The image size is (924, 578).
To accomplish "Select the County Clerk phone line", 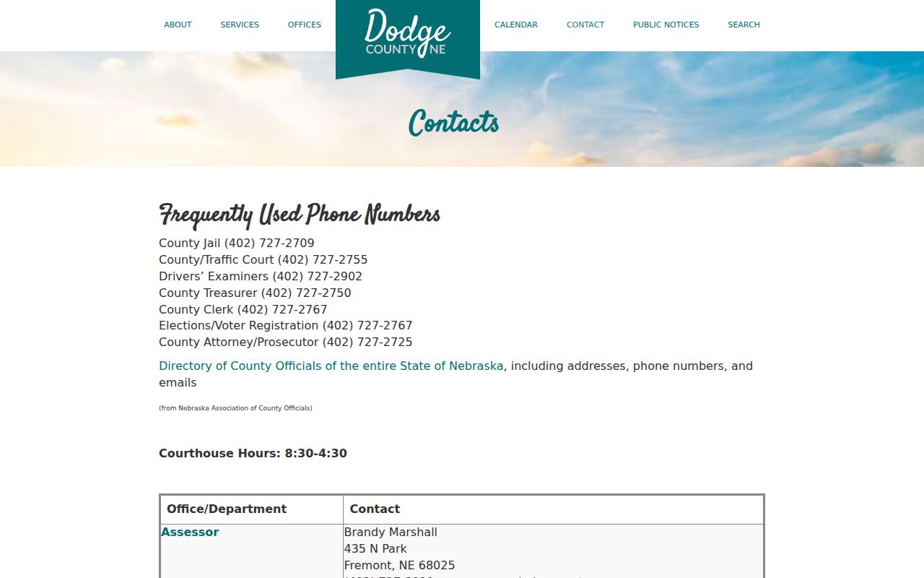I will 243,310.
